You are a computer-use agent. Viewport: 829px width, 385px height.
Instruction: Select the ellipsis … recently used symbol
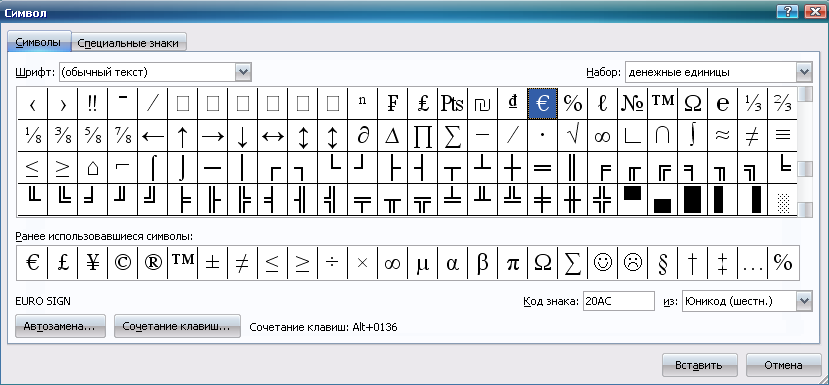point(752,263)
